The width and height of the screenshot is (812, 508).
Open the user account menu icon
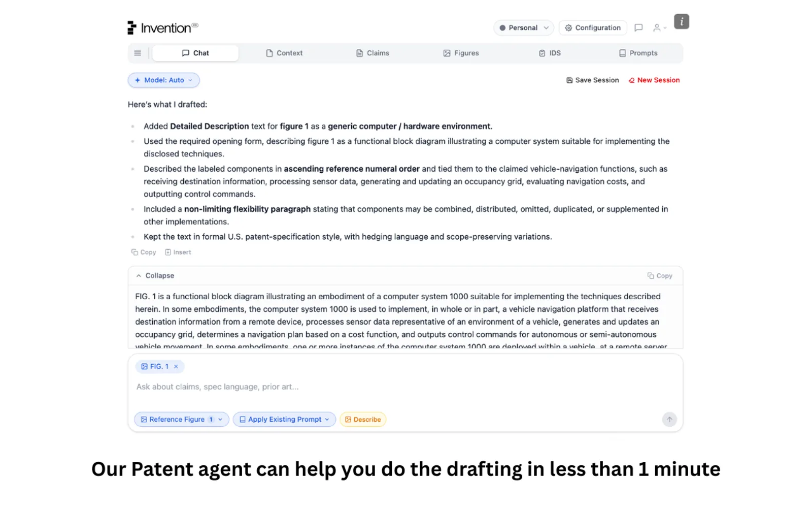(660, 28)
